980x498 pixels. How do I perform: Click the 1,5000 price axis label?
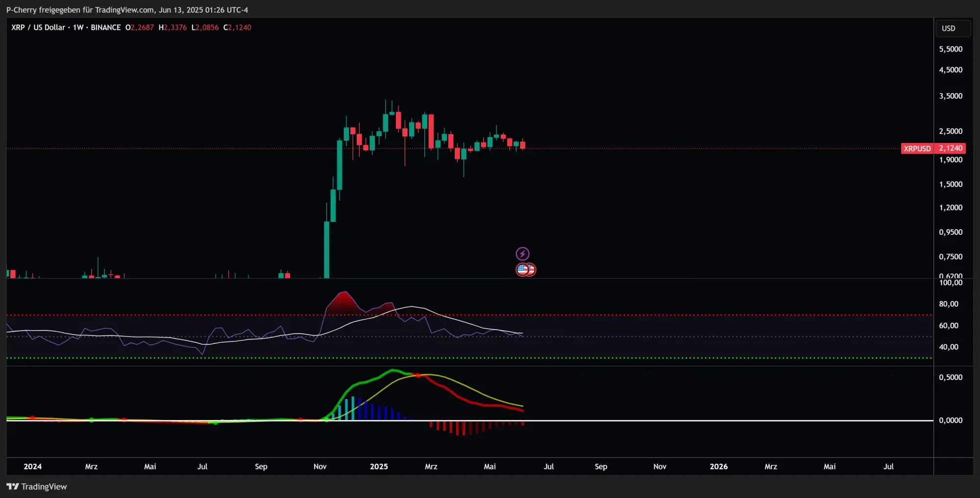tap(951, 184)
